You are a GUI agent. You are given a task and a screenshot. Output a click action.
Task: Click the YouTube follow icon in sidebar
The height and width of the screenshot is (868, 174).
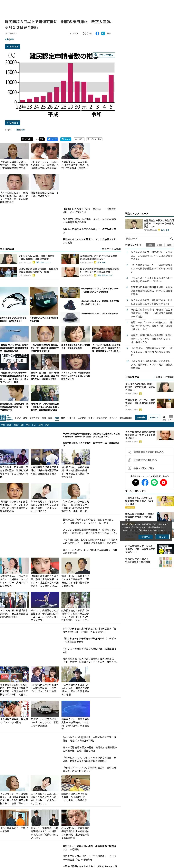pos(164,482)
